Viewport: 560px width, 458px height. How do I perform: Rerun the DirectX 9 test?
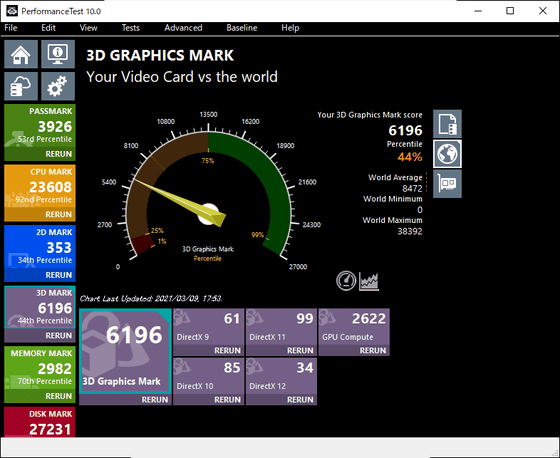(227, 350)
